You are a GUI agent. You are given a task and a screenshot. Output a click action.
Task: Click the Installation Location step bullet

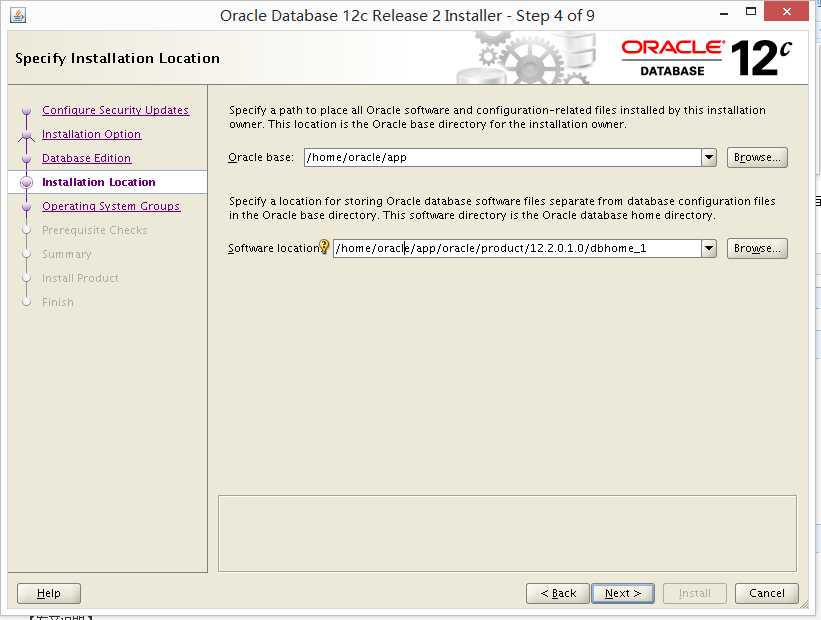click(x=26, y=182)
